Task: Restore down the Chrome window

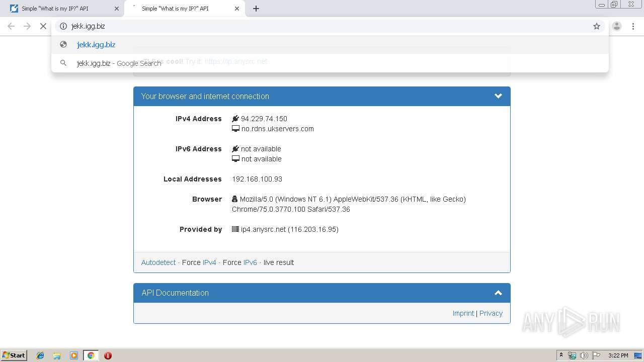Action: 614,4
